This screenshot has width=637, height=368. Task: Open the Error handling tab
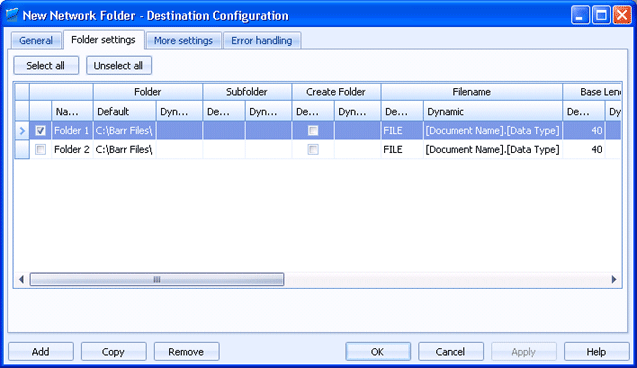pos(262,40)
